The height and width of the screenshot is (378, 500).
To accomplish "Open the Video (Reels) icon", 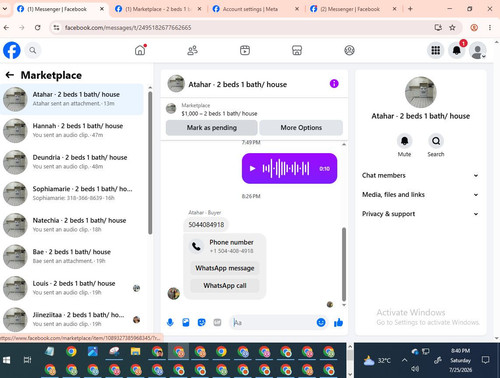I will click(x=245, y=50).
